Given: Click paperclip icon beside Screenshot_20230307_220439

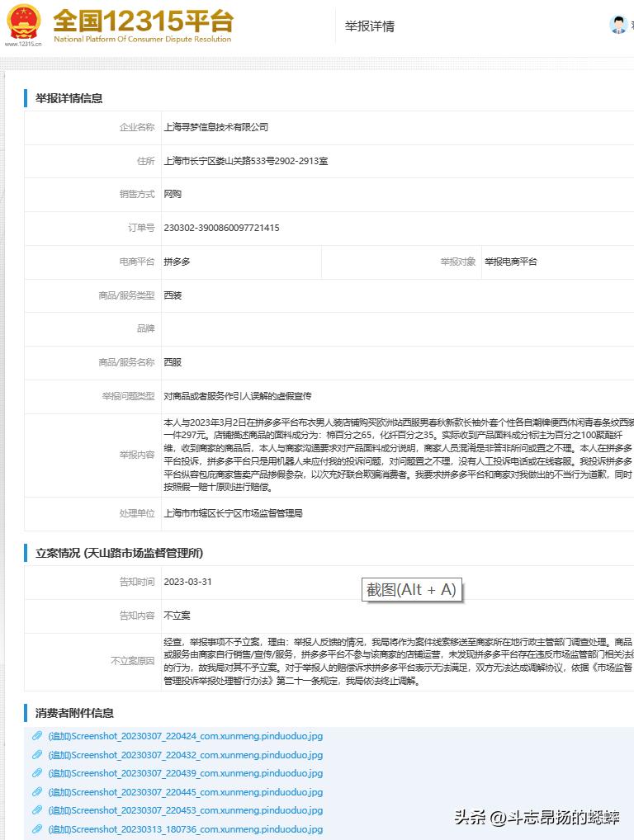Looking at the screenshot, I should pos(37,772).
